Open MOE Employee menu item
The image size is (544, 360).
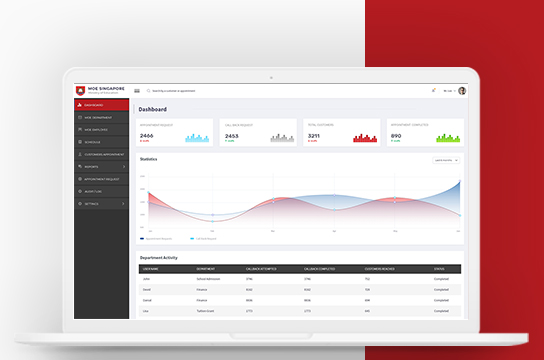click(x=101, y=129)
